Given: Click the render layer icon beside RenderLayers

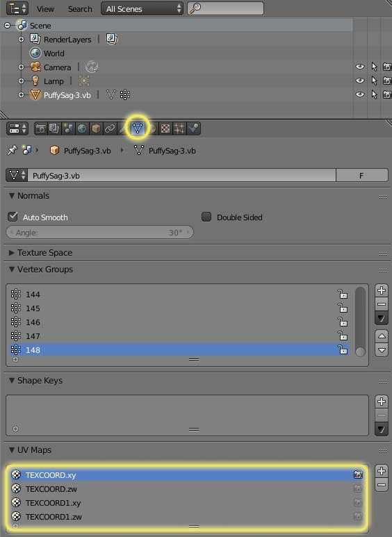Looking at the screenshot, I should point(111,39).
